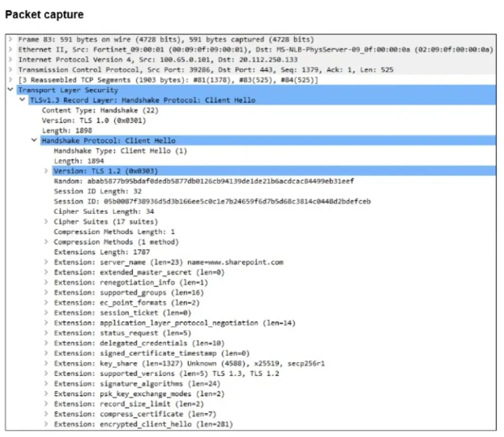Collapse the Transport Layer Security section
The height and width of the screenshot is (437, 504).
pos(10,90)
